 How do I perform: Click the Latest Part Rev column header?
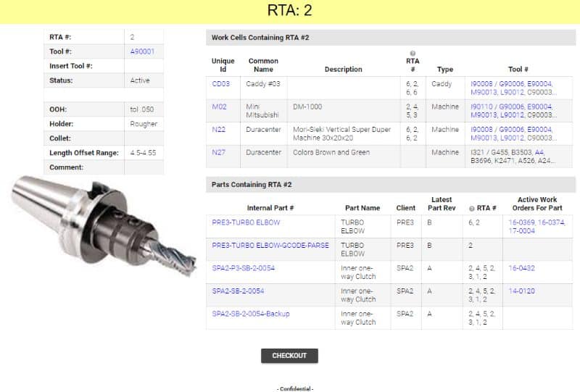442,204
